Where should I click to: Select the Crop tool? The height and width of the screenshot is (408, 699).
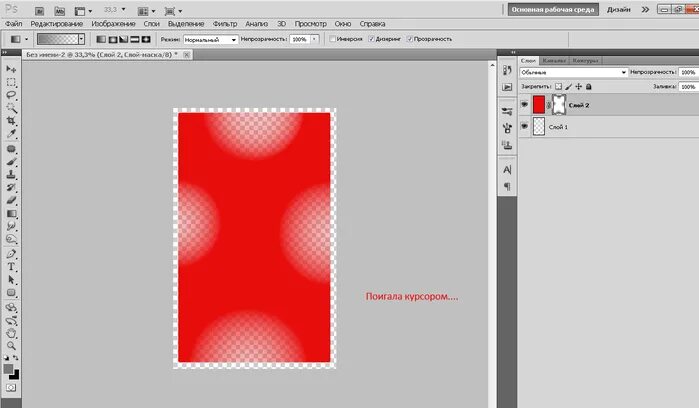11,121
